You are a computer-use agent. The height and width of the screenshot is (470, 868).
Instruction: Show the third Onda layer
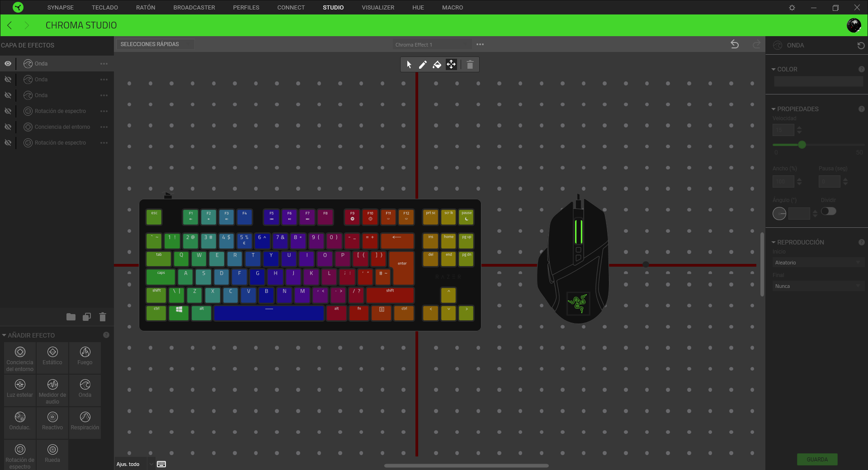coord(8,95)
